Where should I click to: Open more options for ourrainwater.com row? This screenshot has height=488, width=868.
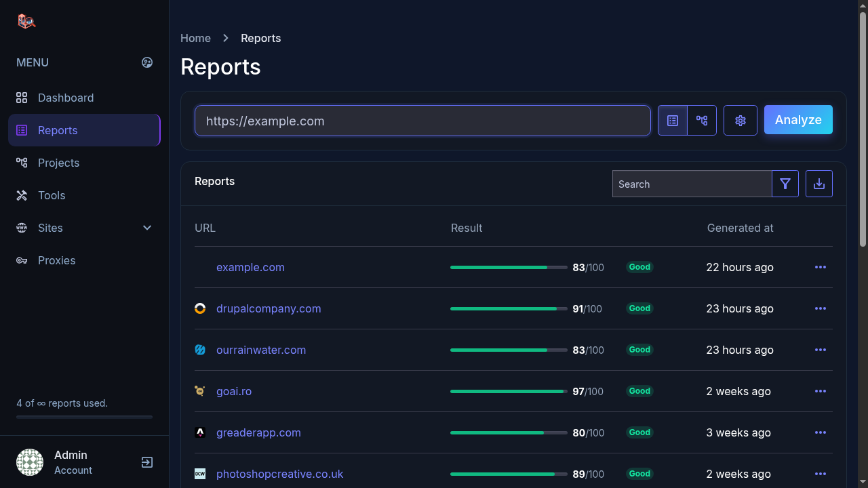821,350
